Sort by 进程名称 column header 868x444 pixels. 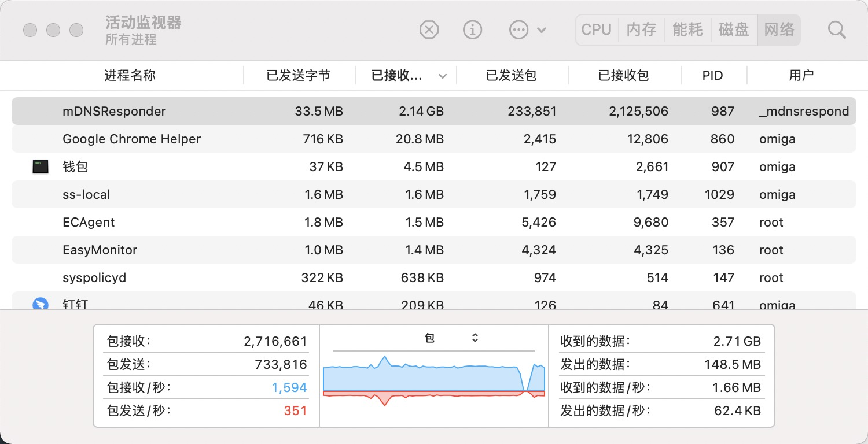(x=130, y=75)
